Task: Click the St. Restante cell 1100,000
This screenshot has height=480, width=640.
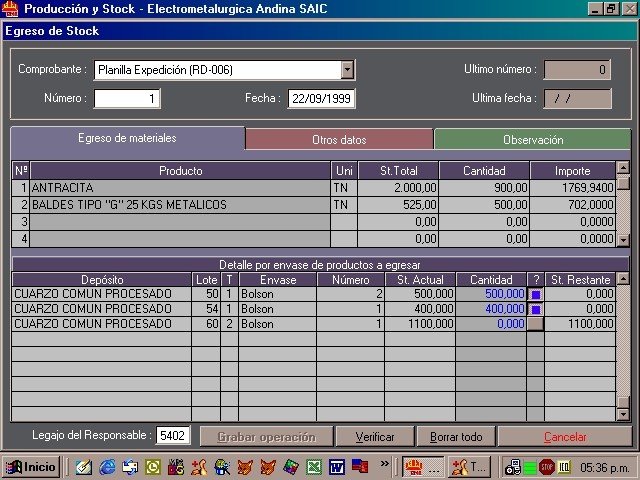Action: (580, 324)
